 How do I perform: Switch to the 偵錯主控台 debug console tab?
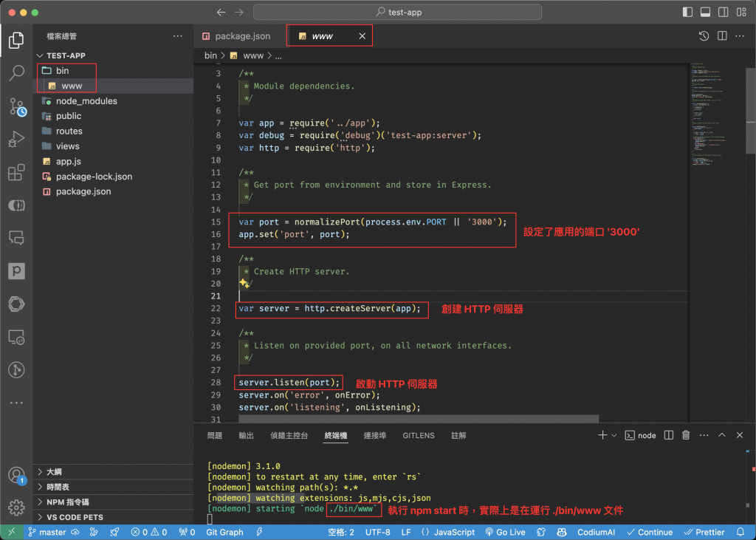pyautogui.click(x=289, y=435)
